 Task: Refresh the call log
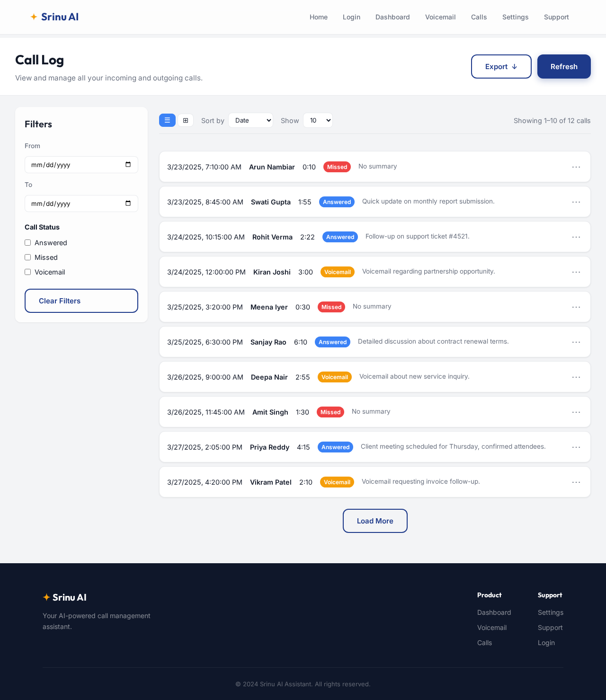564,67
